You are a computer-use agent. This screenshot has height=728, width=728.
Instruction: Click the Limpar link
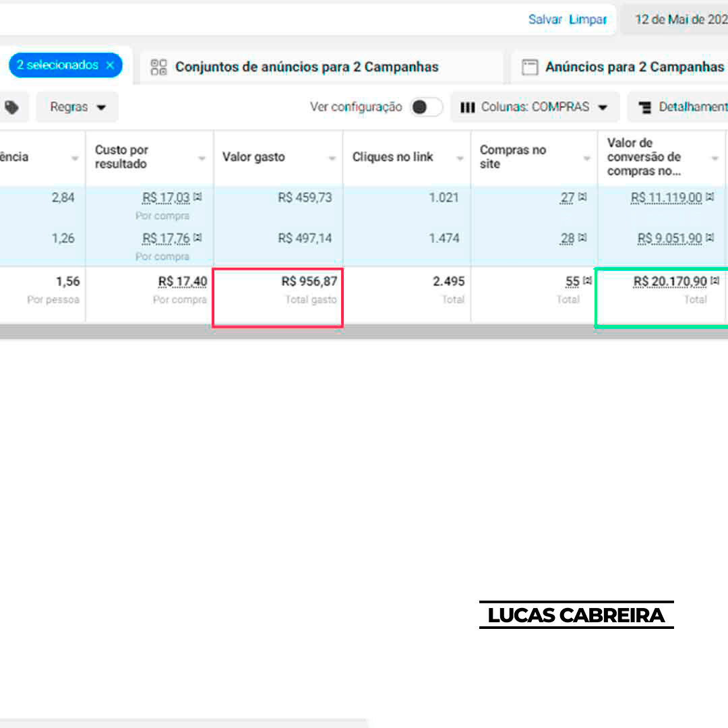(588, 20)
